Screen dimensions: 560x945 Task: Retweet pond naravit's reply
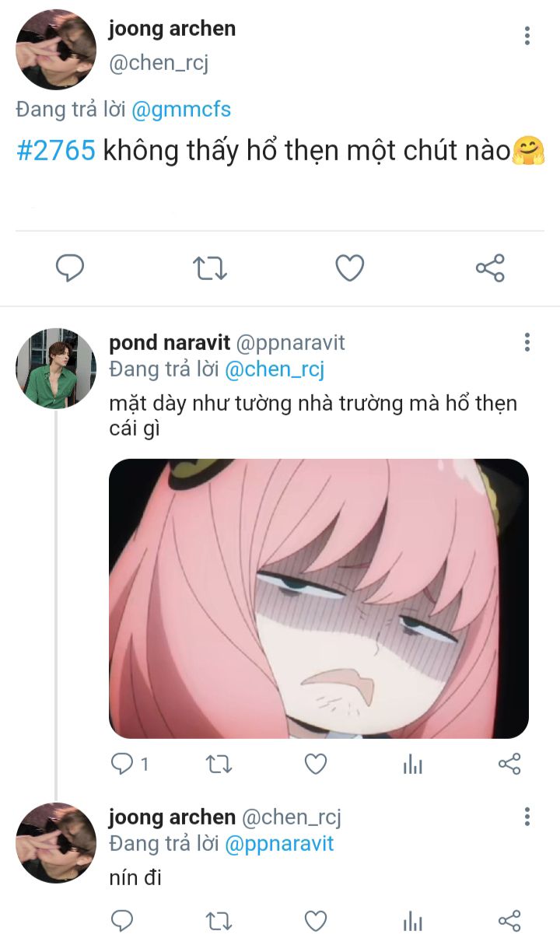click(x=219, y=765)
